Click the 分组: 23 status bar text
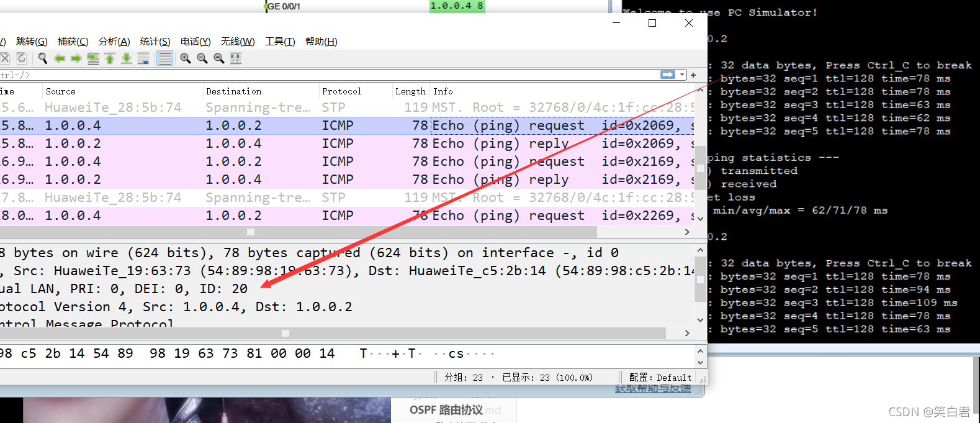This screenshot has height=423, width=980. click(x=463, y=378)
